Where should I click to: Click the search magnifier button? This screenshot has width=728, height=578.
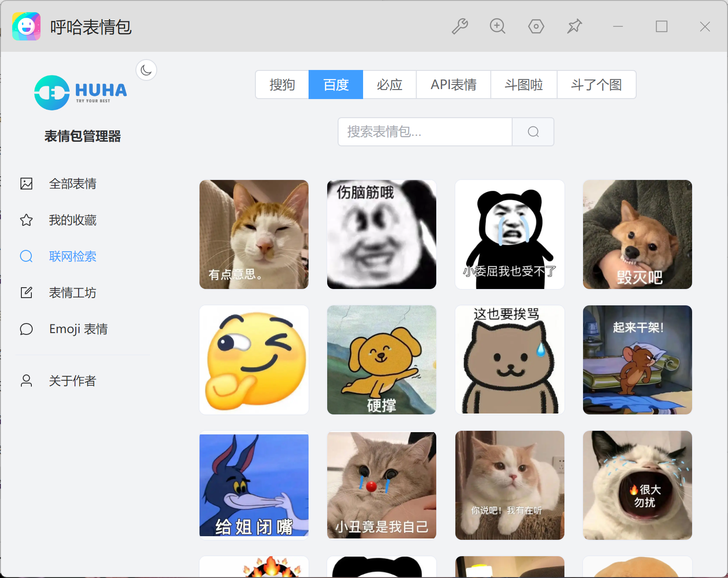coord(533,132)
